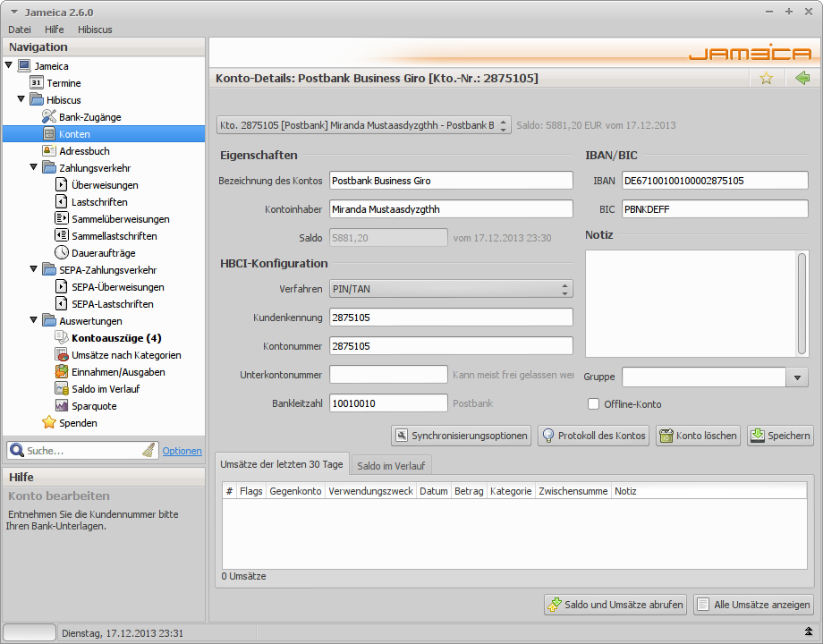Click status bar expand icon at bottom right
The image size is (823, 644).
[x=809, y=631]
